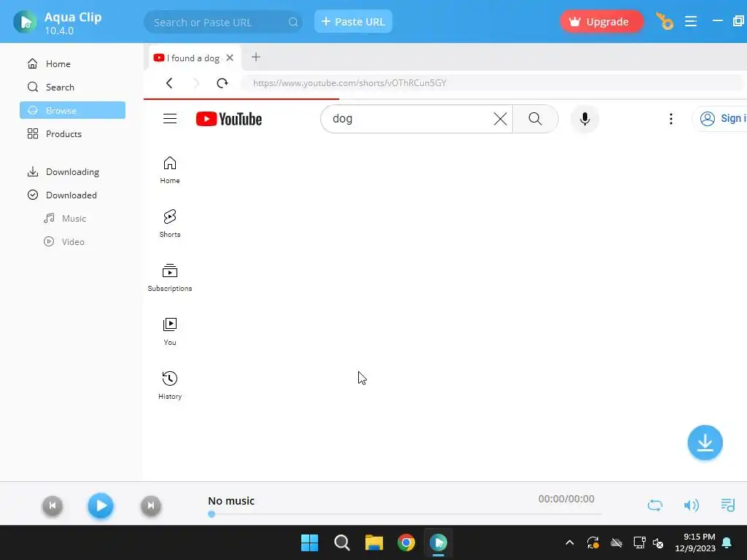Open YouTube Shorts in mini guide
The width and height of the screenshot is (747, 560).
170,223
